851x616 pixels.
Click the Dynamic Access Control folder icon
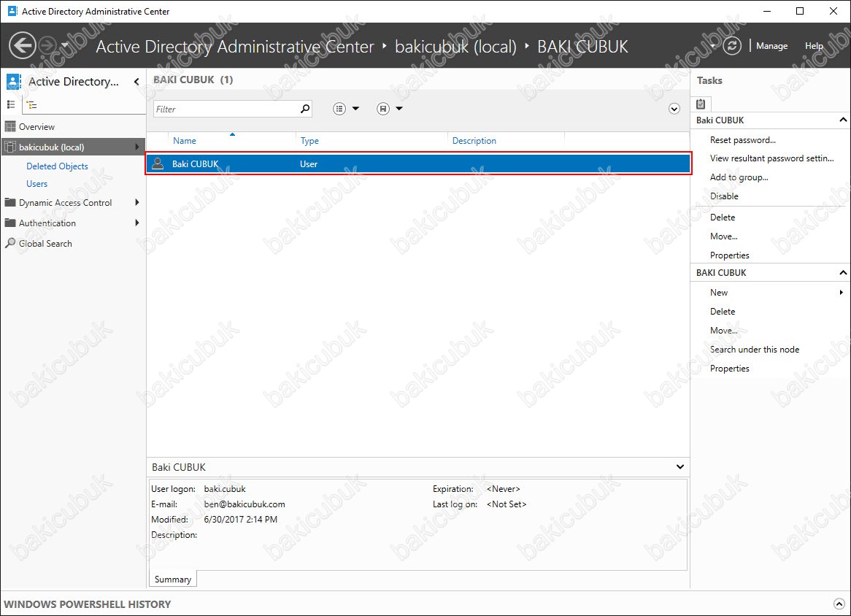9,202
